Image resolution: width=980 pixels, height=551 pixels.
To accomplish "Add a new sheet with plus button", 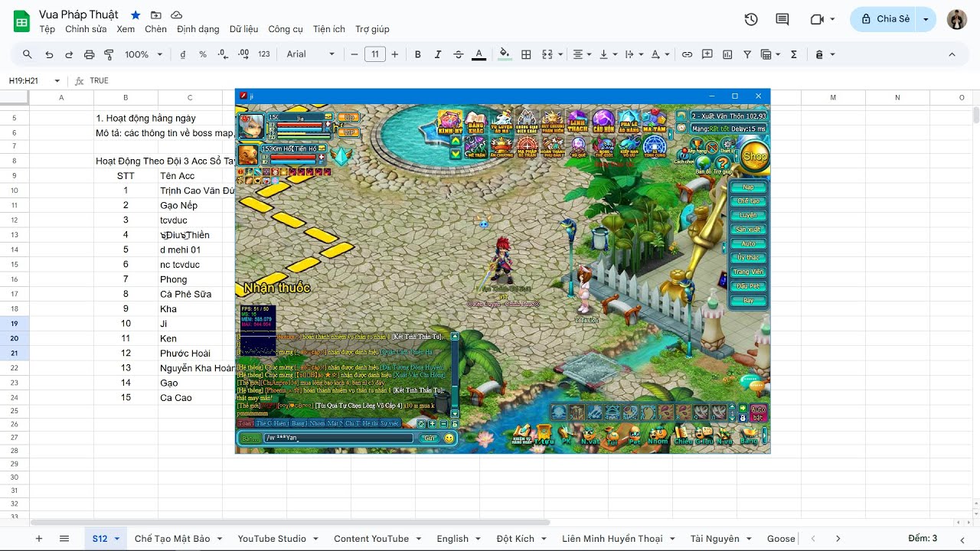I will 39,539.
